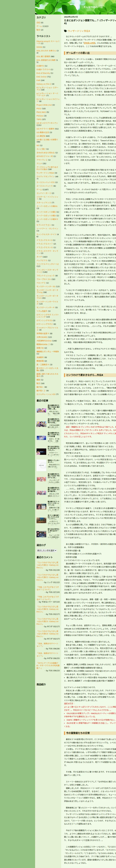Open thumbnail for 星の加護を受けた騎士 その46

click(x=41, y=410)
